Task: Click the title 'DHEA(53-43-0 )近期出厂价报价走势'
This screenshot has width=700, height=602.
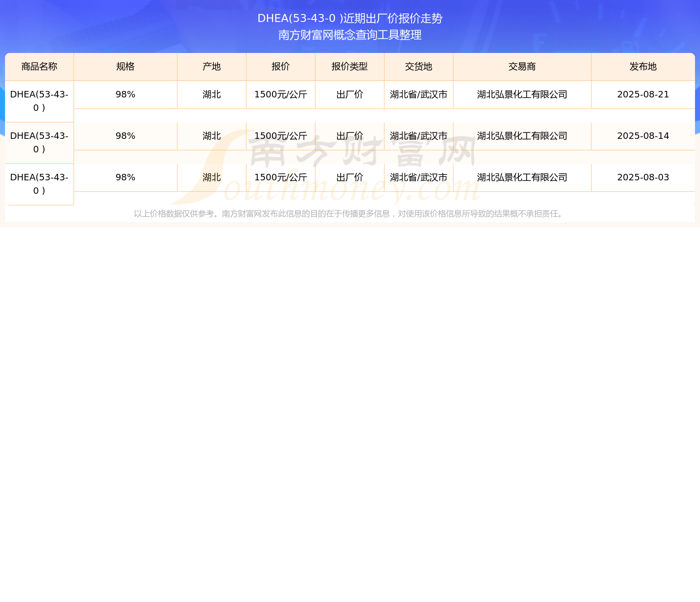Action: (350, 18)
